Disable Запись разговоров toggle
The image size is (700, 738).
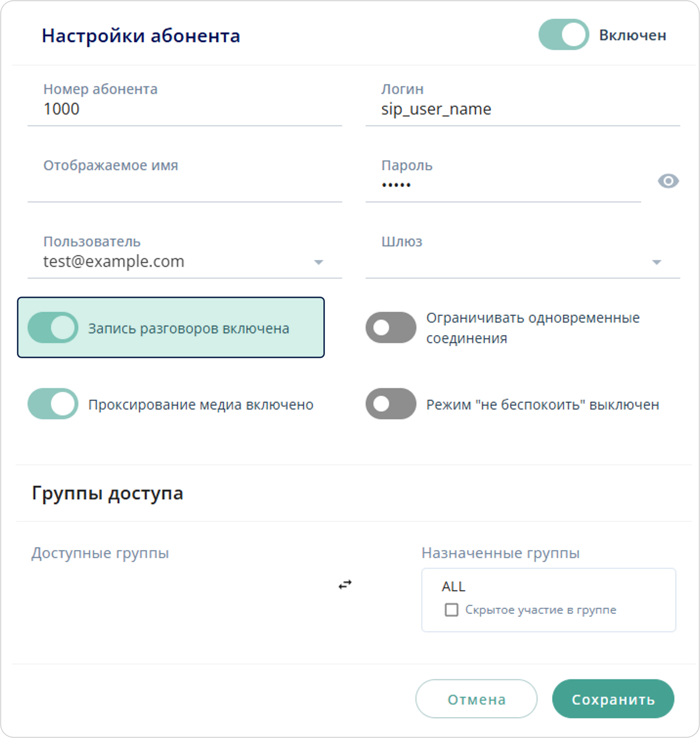pyautogui.click(x=53, y=328)
